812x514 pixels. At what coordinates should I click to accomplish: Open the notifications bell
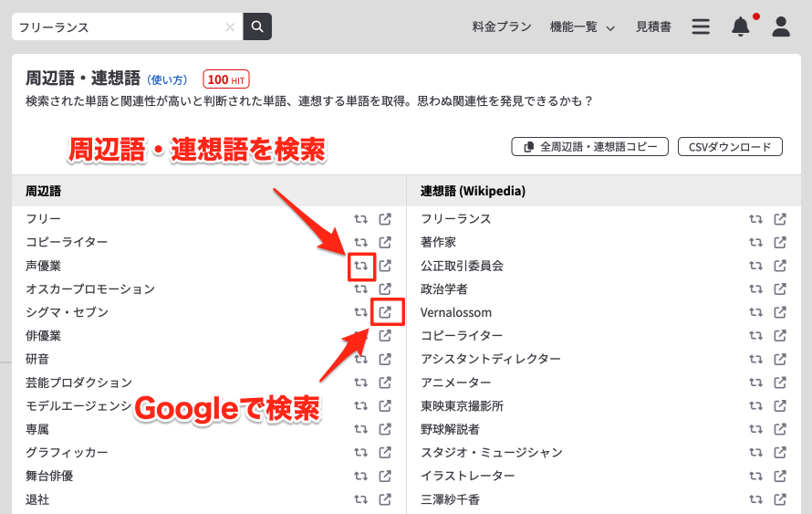(741, 26)
